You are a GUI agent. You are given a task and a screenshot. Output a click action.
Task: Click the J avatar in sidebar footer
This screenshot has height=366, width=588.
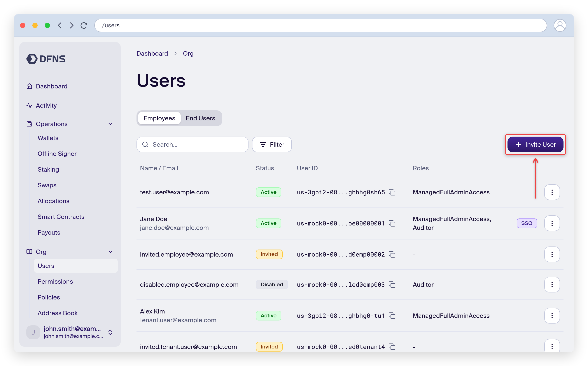[33, 332]
